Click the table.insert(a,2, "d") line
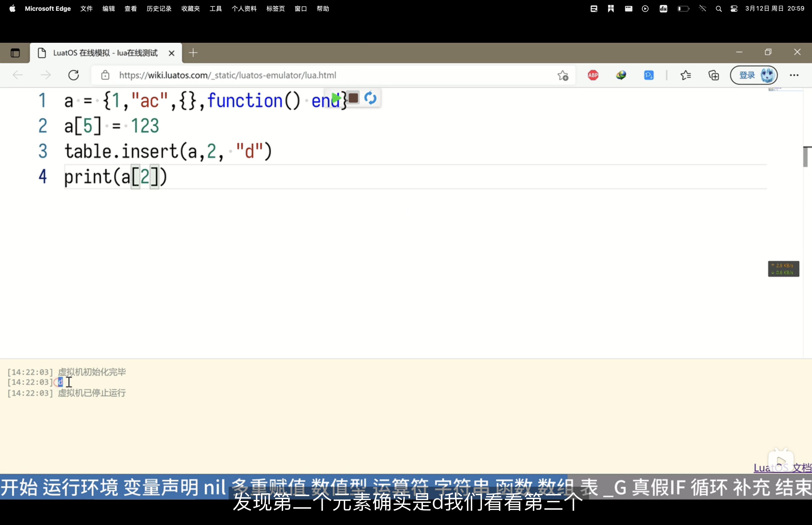The width and height of the screenshot is (812, 525). coord(168,151)
